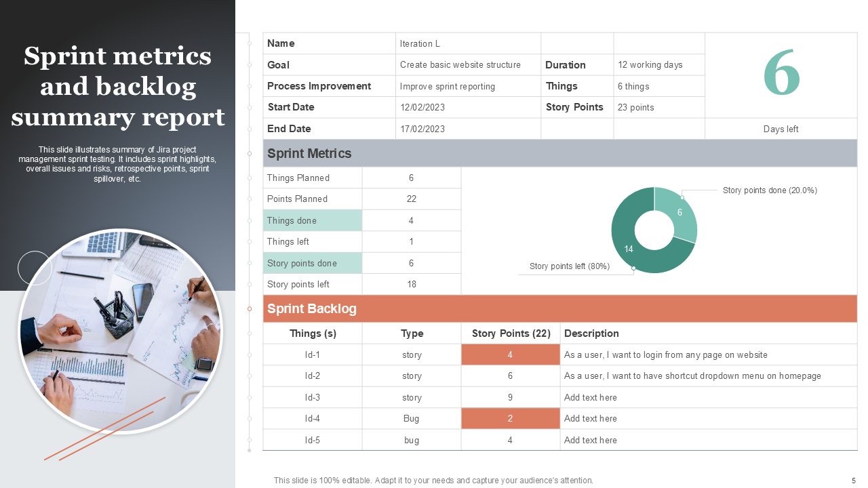Click the orange story points cell for Id-1
The height and width of the screenshot is (488, 868).
click(x=511, y=354)
